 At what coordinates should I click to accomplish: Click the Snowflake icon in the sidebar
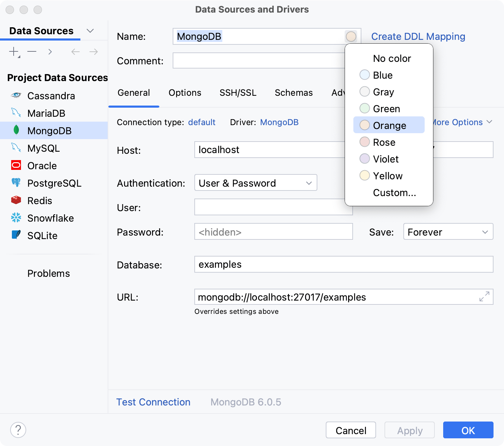click(x=16, y=218)
